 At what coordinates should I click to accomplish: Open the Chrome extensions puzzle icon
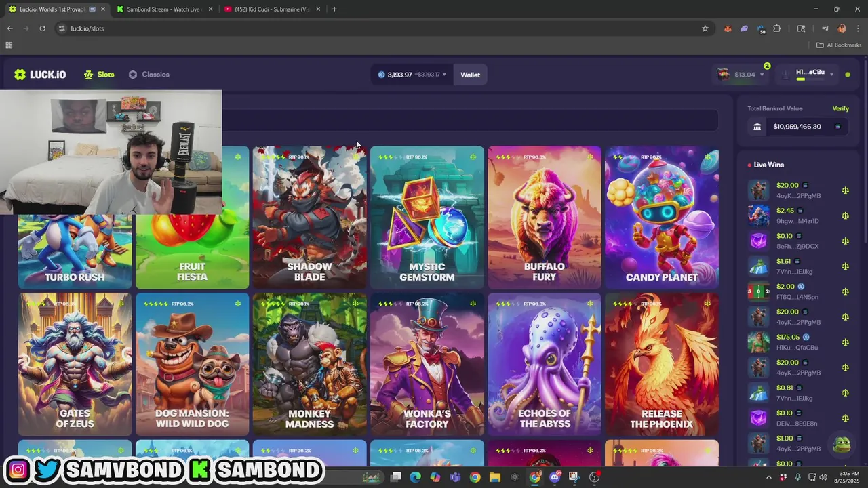(777, 28)
